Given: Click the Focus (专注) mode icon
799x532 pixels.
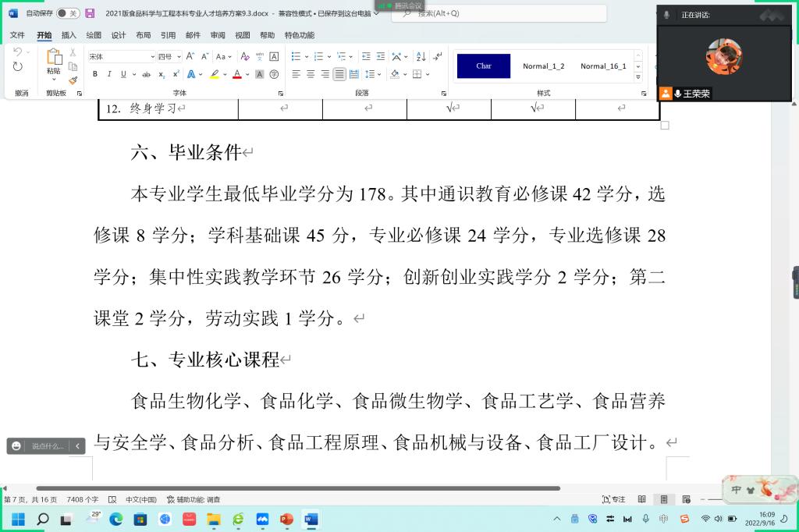Looking at the screenshot, I should (x=613, y=499).
